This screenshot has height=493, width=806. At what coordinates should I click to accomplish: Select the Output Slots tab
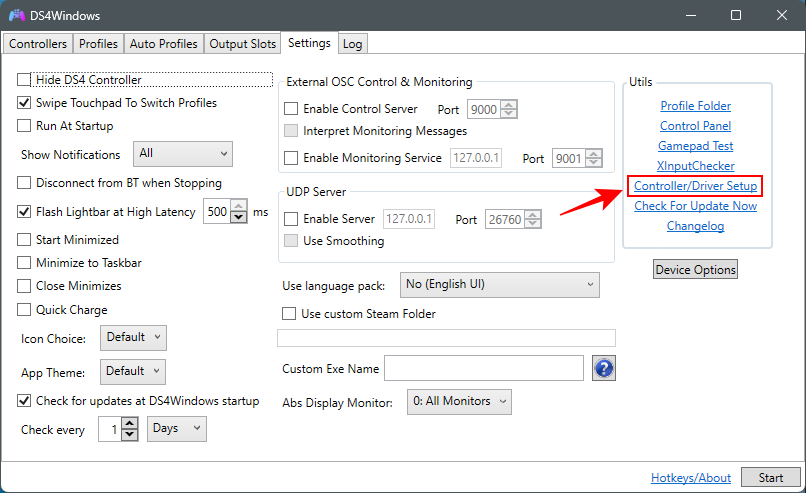pyautogui.click(x=243, y=44)
